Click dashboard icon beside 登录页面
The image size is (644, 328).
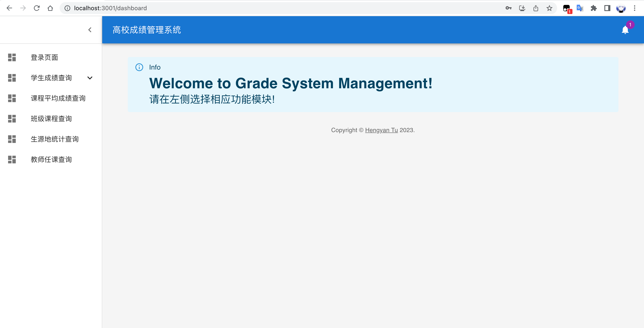coord(12,57)
